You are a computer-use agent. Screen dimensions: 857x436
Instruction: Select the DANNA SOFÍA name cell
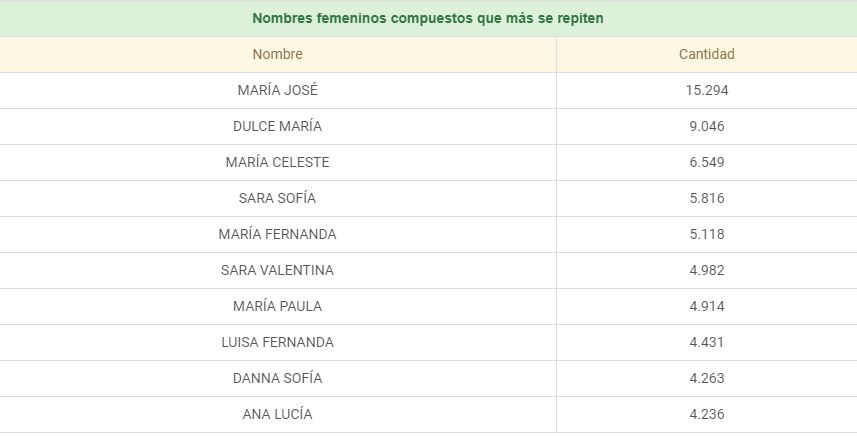click(277, 378)
